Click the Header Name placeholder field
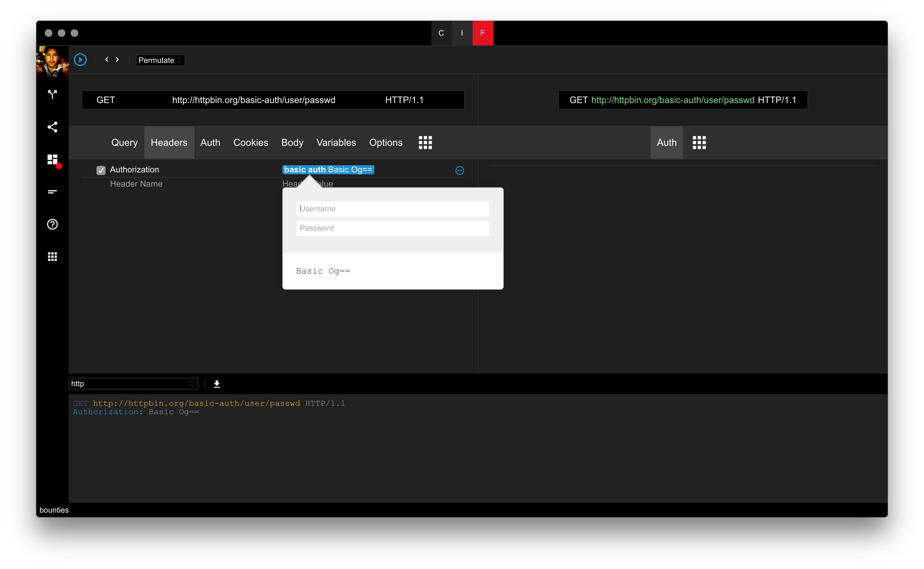This screenshot has height=569, width=924. [x=136, y=184]
